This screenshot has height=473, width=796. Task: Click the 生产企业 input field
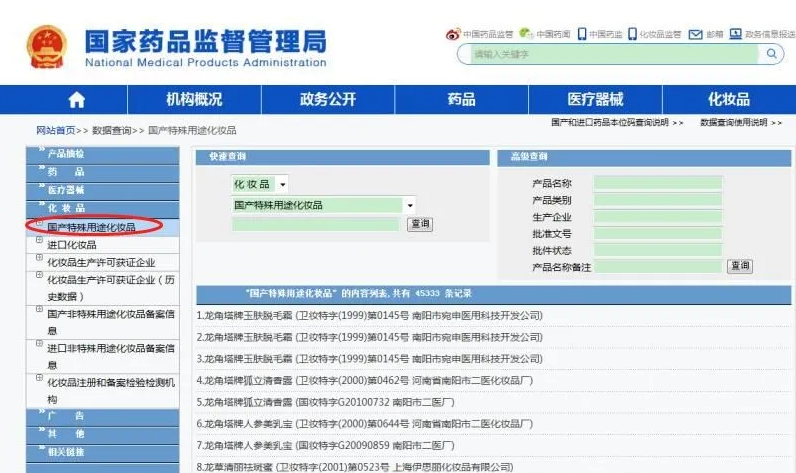point(658,217)
